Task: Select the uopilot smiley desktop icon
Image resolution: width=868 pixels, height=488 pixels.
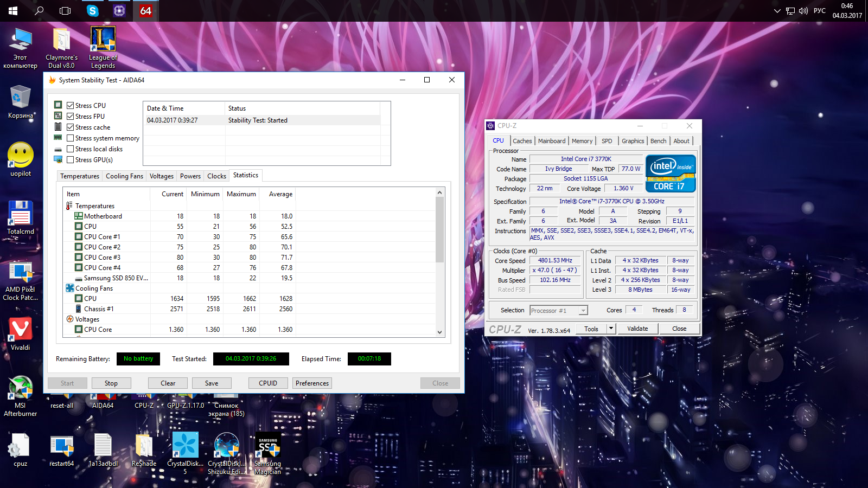Action: tap(21, 159)
